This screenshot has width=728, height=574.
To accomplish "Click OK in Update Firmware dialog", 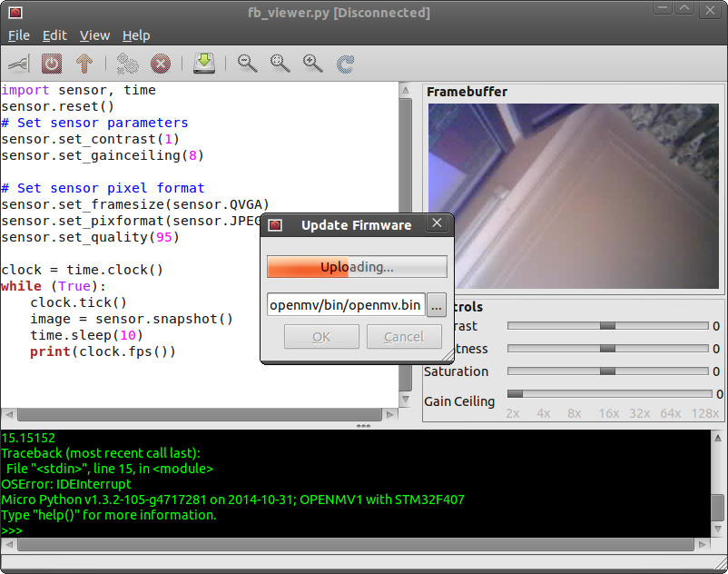I will coord(321,337).
